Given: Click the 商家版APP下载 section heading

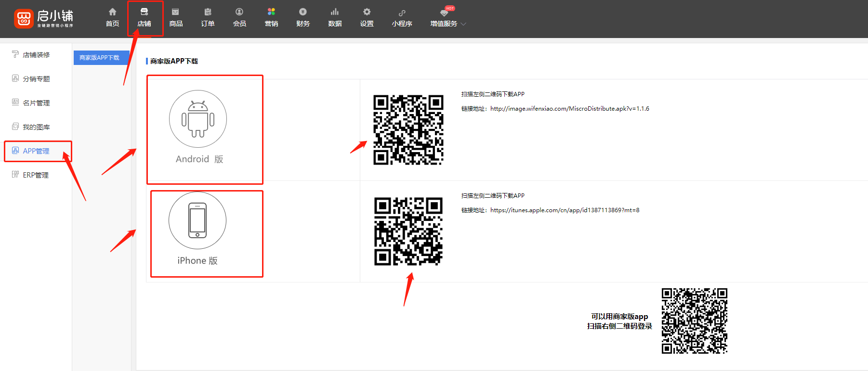Looking at the screenshot, I should tap(174, 61).
